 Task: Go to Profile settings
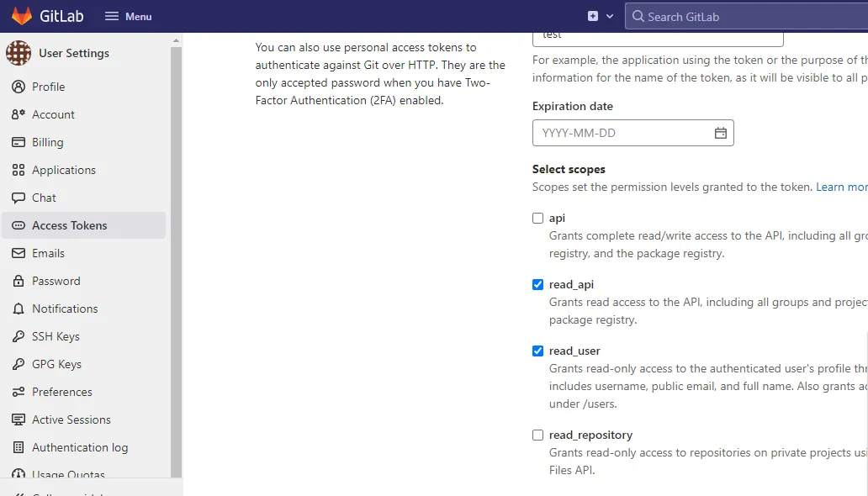point(84,87)
